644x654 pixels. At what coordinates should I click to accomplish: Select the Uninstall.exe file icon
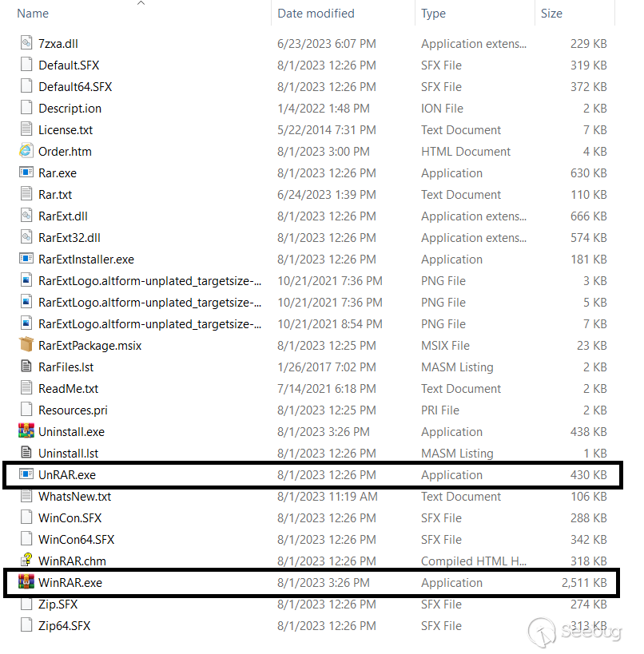click(x=26, y=431)
